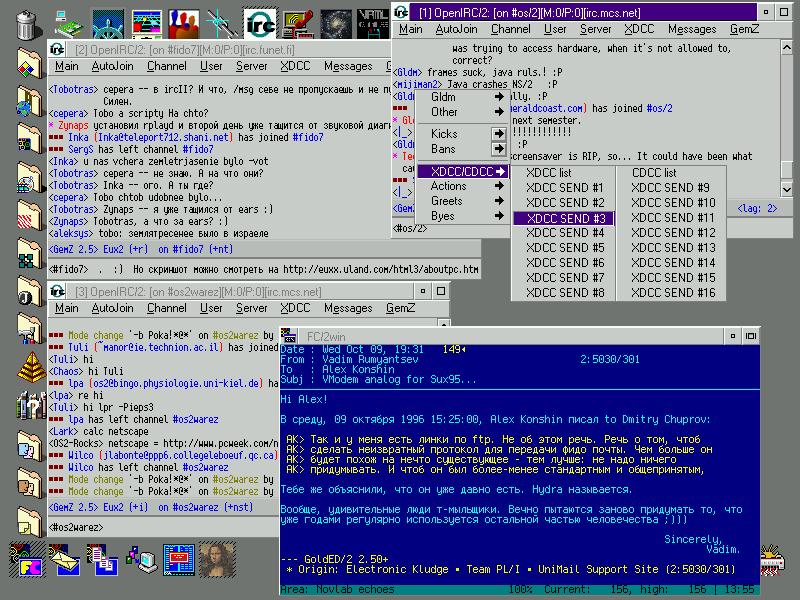
Task: Follow the euxx.uland.com aboutpc.htm link
Action: [x=381, y=269]
